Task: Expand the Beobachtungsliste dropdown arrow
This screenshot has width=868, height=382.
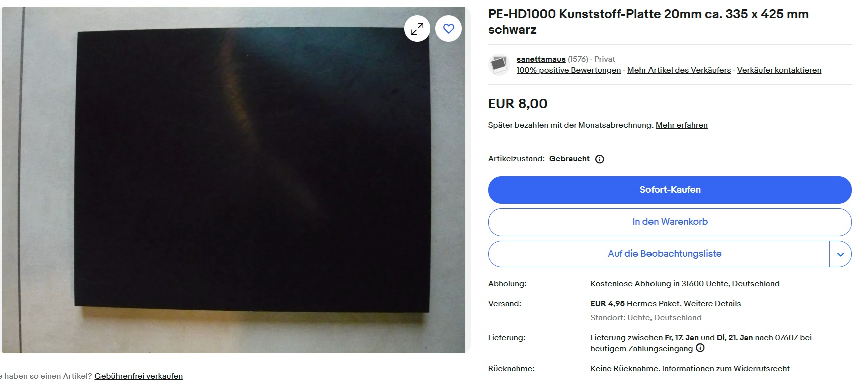Action: [x=840, y=254]
